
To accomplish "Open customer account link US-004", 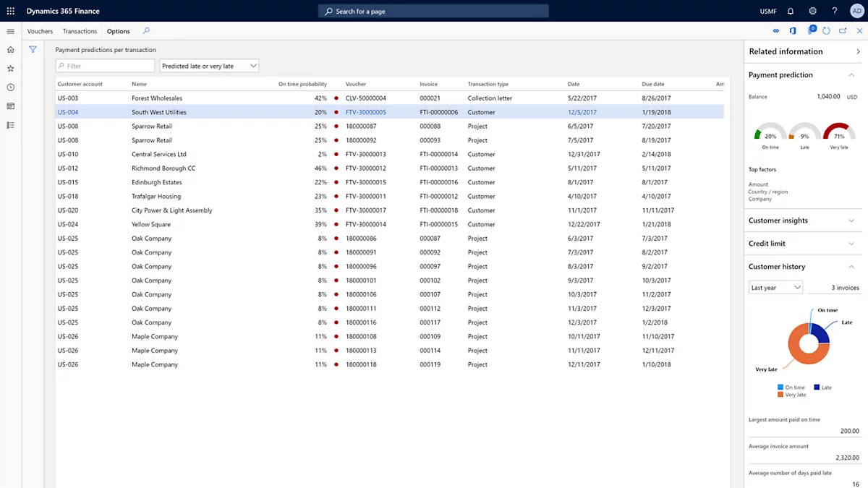I will 68,112.
